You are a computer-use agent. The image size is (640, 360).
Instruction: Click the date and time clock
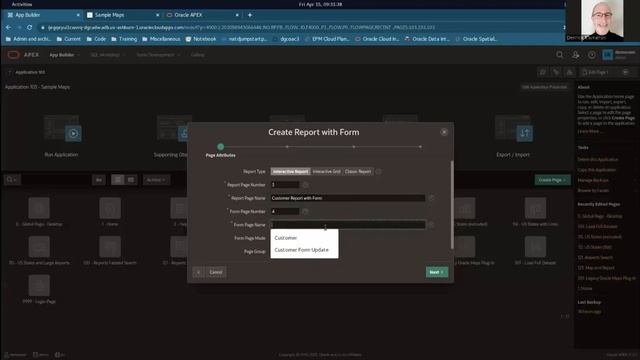320,4
